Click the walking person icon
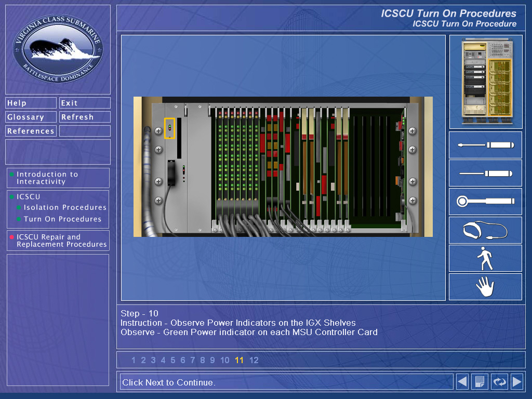Image resolution: width=532 pixels, height=399 pixels. point(485,258)
